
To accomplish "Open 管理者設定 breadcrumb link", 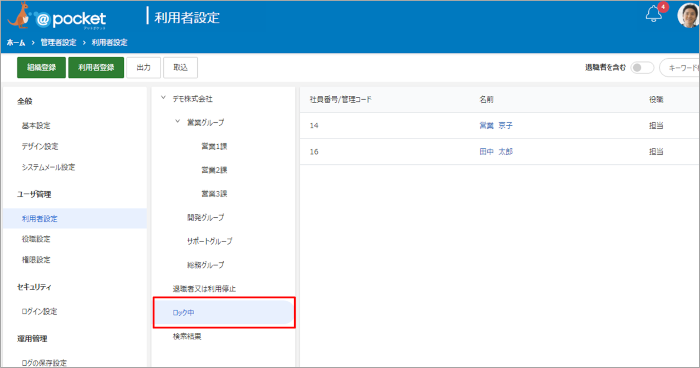I will (58, 42).
